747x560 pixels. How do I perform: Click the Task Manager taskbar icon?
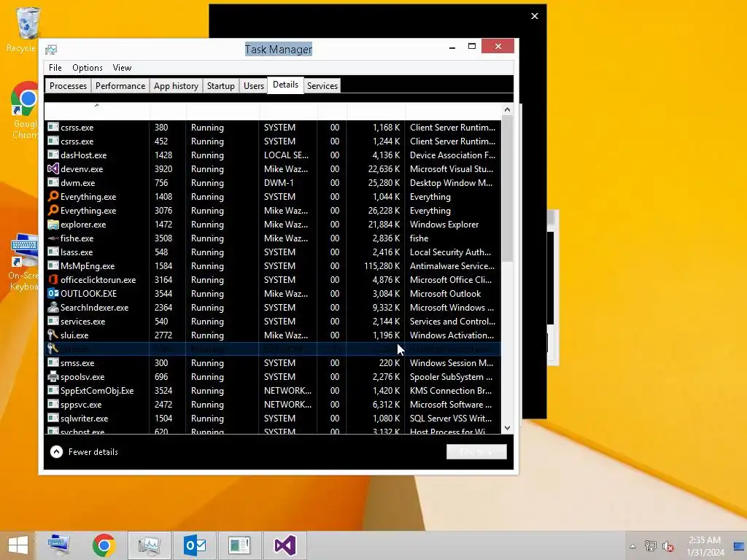149,545
